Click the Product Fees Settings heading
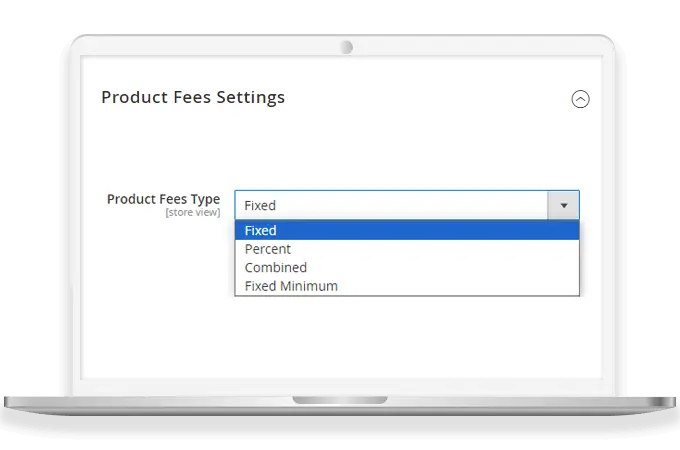 coord(193,97)
